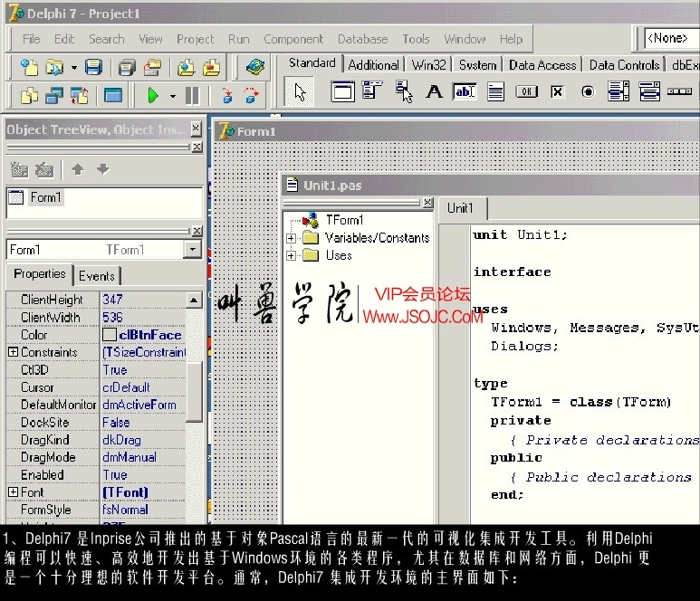Viewport: 700px width, 601px height.
Task: Select the RadioButton component in the palette
Action: pos(588,91)
